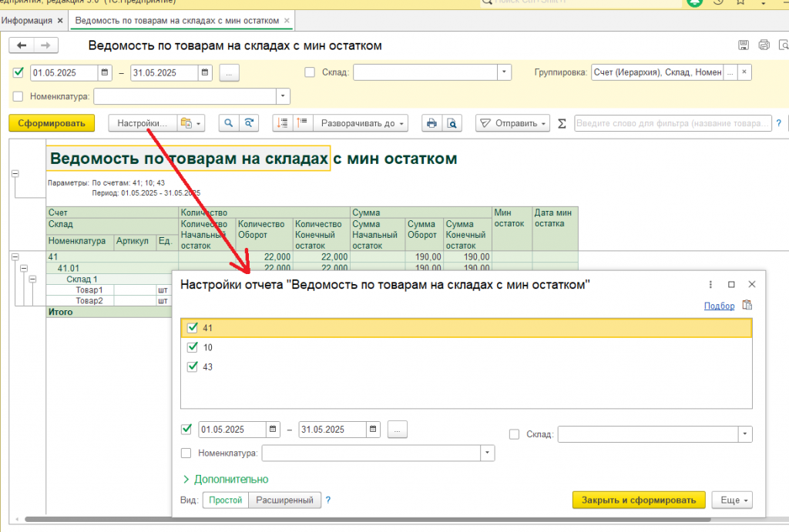
Task: Click the expand all groups icon
Action: (x=302, y=123)
